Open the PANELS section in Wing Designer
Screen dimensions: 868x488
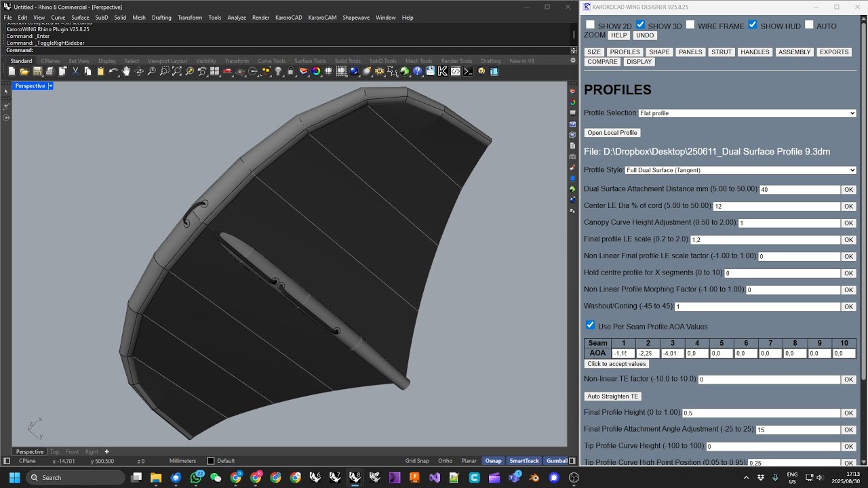(690, 52)
